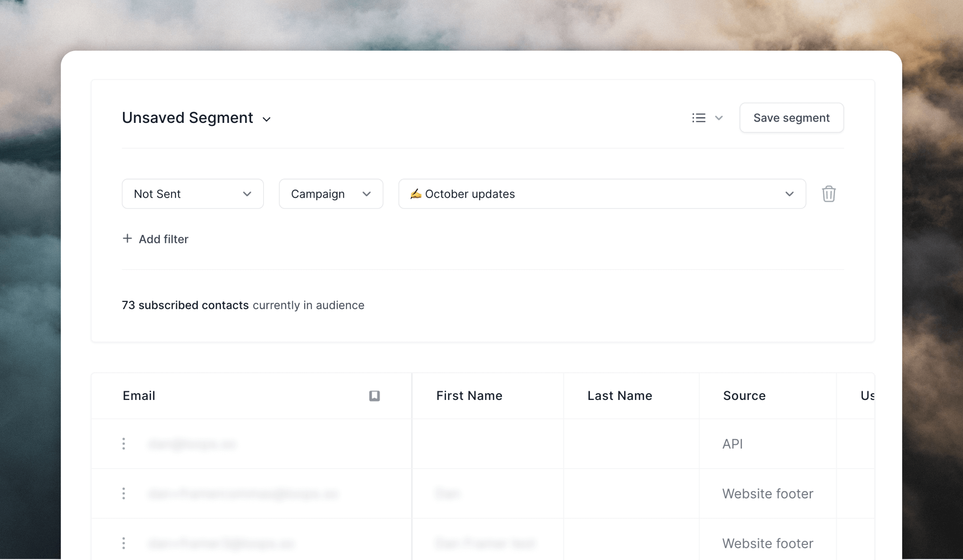Click the Website footer cell in second row
Screen dimensions: 963x560
[767, 494]
